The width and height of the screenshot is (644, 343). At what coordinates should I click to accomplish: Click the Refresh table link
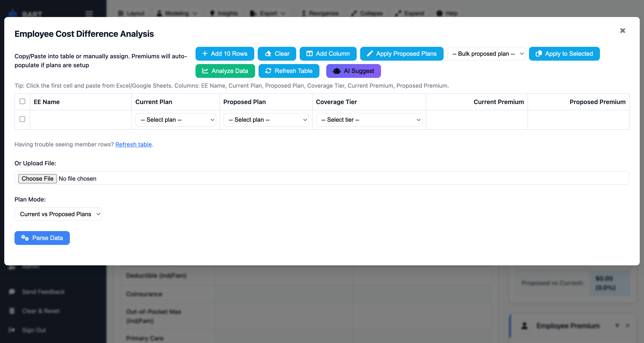click(x=134, y=144)
